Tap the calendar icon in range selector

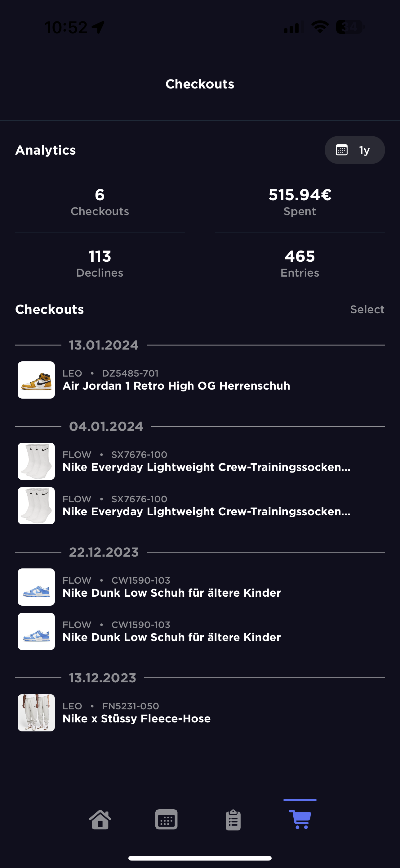point(341,150)
